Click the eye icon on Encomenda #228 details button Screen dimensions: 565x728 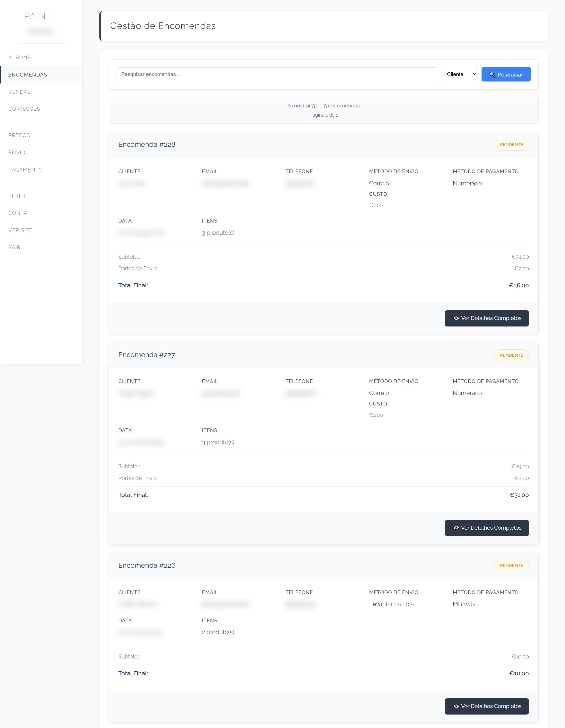[456, 318]
